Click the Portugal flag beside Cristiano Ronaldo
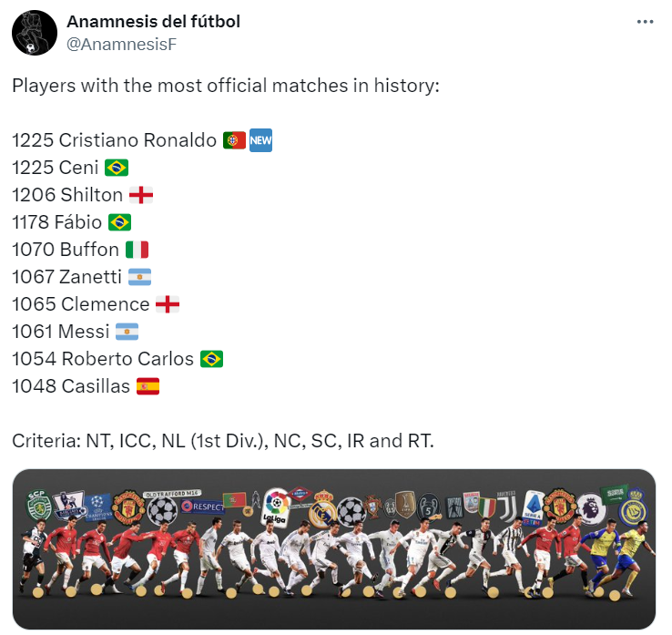The height and width of the screenshot is (635, 672). (x=233, y=140)
